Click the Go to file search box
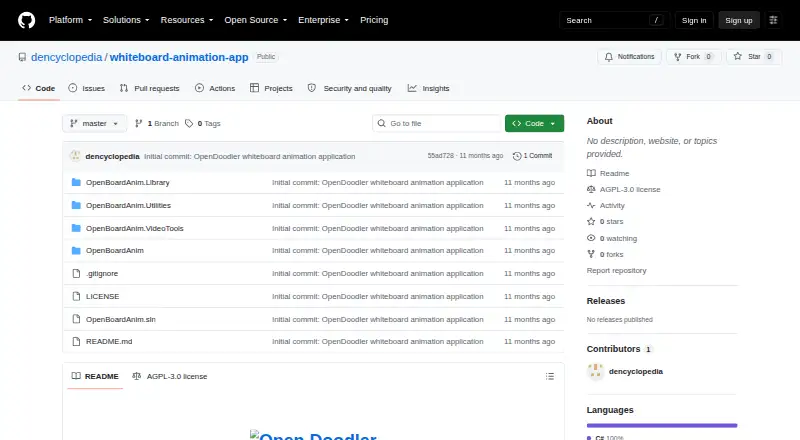The image size is (800, 440). coord(437,124)
